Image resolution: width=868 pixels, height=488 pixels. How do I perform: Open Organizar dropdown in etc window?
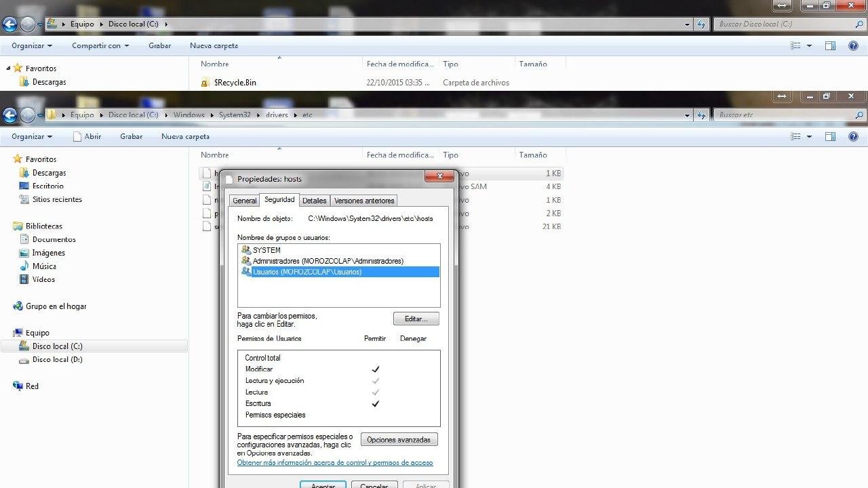tap(32, 137)
